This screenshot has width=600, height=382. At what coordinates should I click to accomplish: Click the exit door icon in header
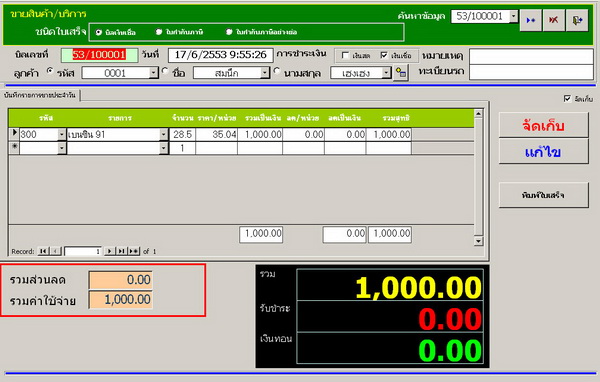coord(577,20)
